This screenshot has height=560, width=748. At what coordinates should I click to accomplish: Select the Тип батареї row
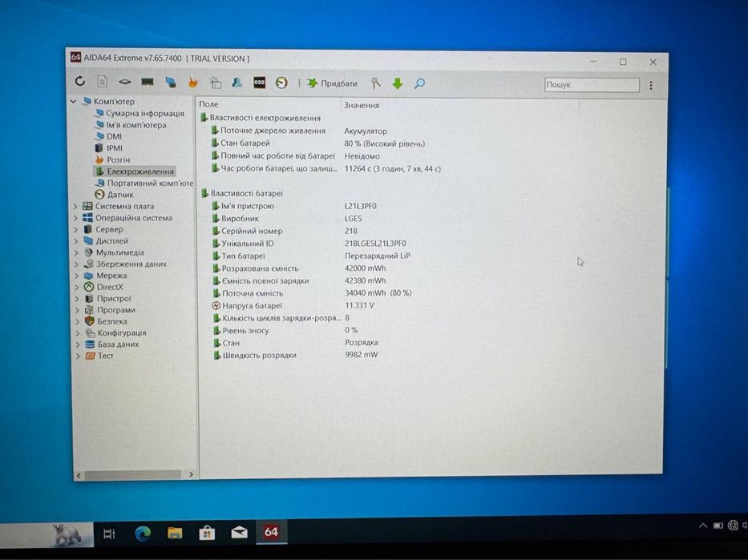(312, 256)
